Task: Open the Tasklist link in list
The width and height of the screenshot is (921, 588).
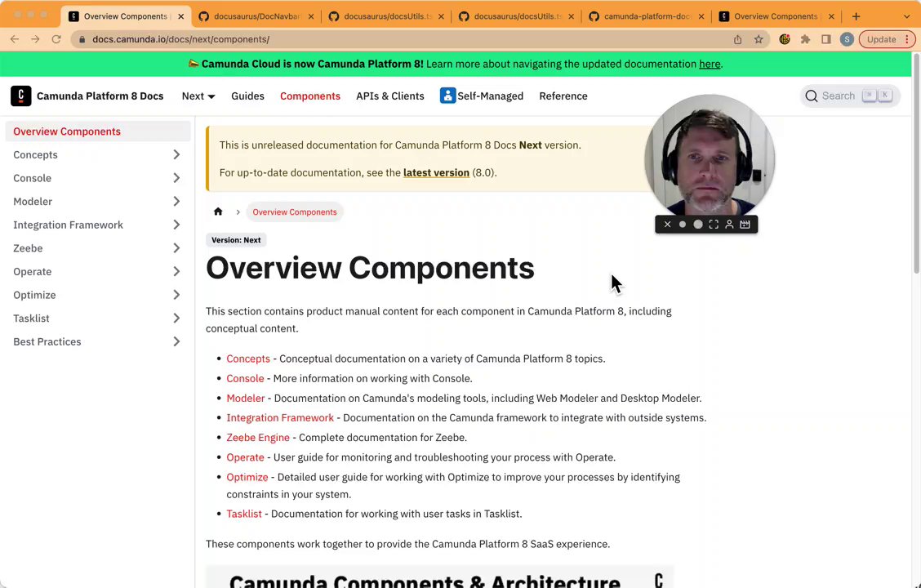Action: point(244,514)
